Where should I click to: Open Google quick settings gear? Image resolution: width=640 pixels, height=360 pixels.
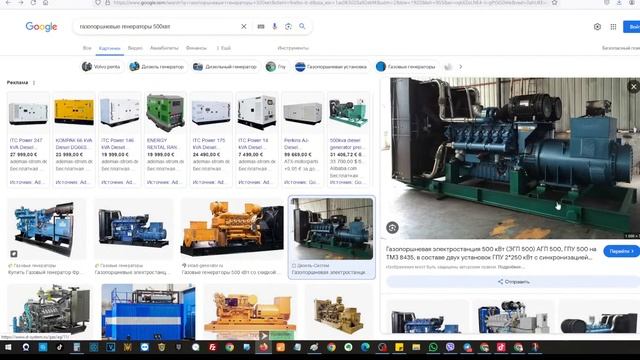pos(597,27)
